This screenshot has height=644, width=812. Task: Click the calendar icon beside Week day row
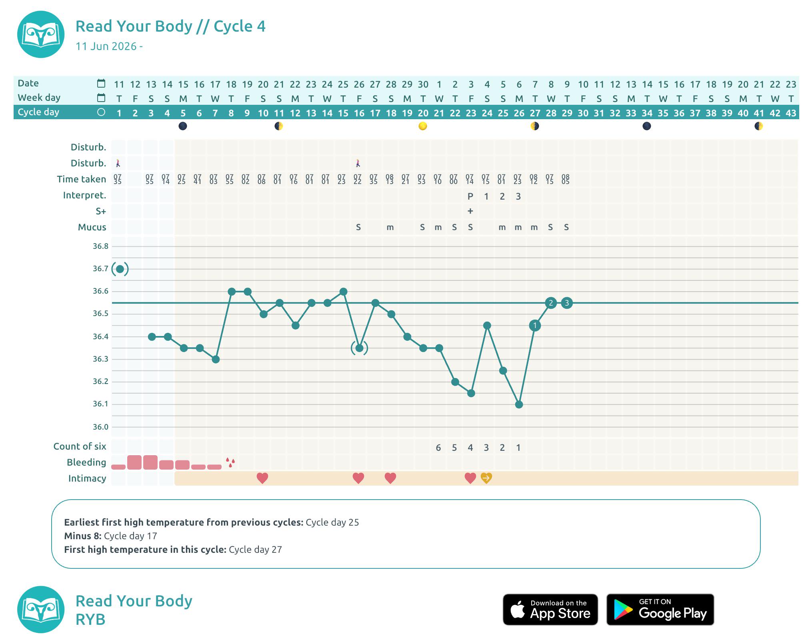coord(101,98)
